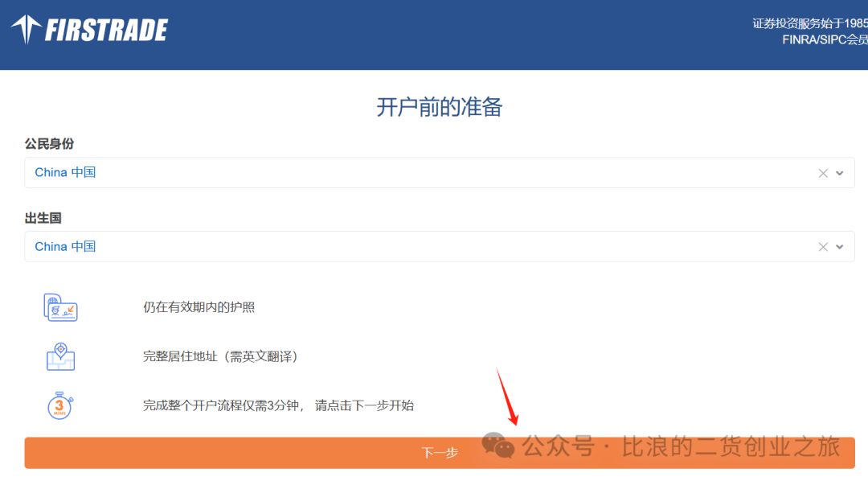Screen dimensions: 868x481
Task: Expand the 公民身份 dropdown arrow
Action: 840,173
